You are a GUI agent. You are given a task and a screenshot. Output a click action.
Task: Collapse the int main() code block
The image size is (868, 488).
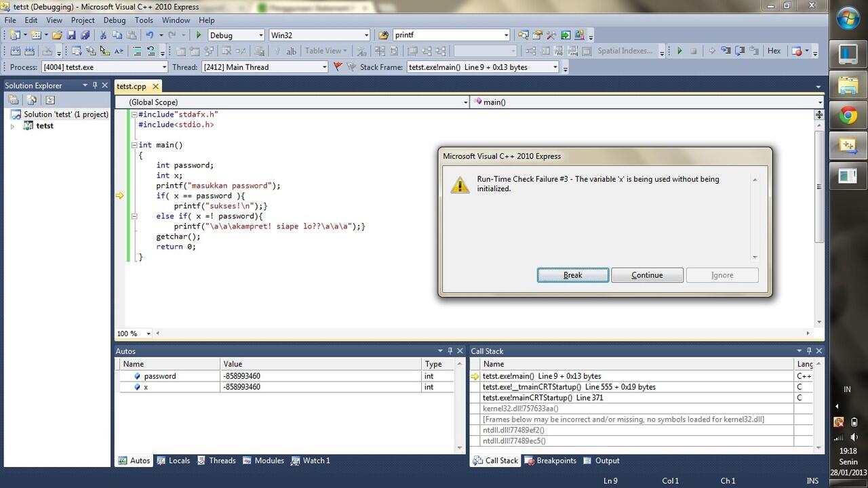coord(134,145)
